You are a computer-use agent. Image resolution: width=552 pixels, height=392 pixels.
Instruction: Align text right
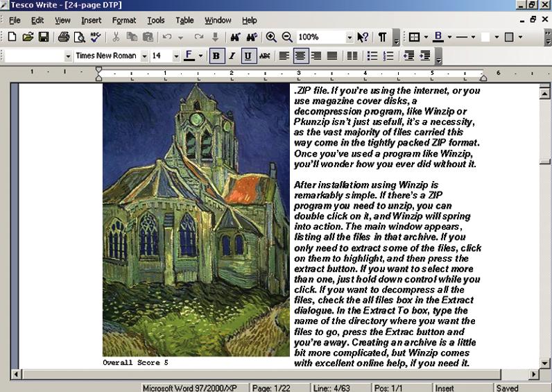tap(316, 56)
